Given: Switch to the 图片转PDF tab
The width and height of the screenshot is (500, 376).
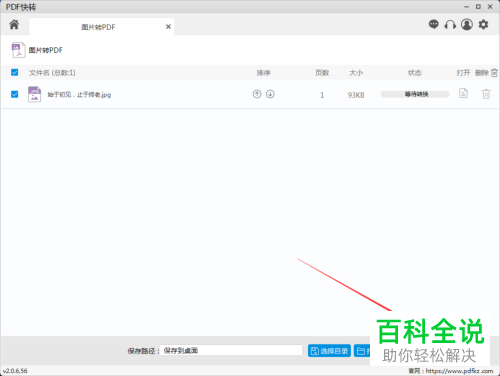Looking at the screenshot, I should [102, 27].
